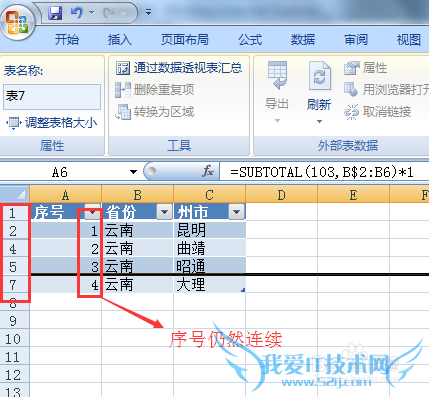Image resolution: width=429 pixels, height=397 pixels.
Task: Click the 取消链接 unlink icon
Action: click(352, 112)
